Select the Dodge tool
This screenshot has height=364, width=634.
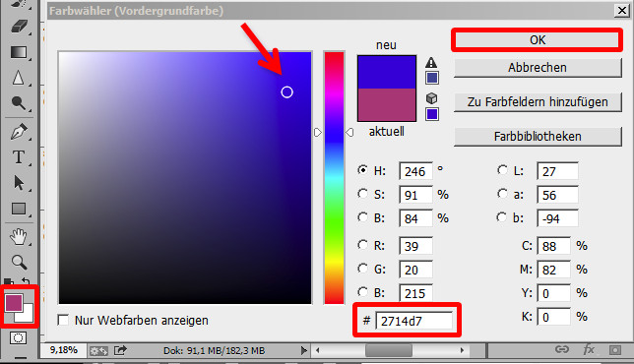coord(19,103)
